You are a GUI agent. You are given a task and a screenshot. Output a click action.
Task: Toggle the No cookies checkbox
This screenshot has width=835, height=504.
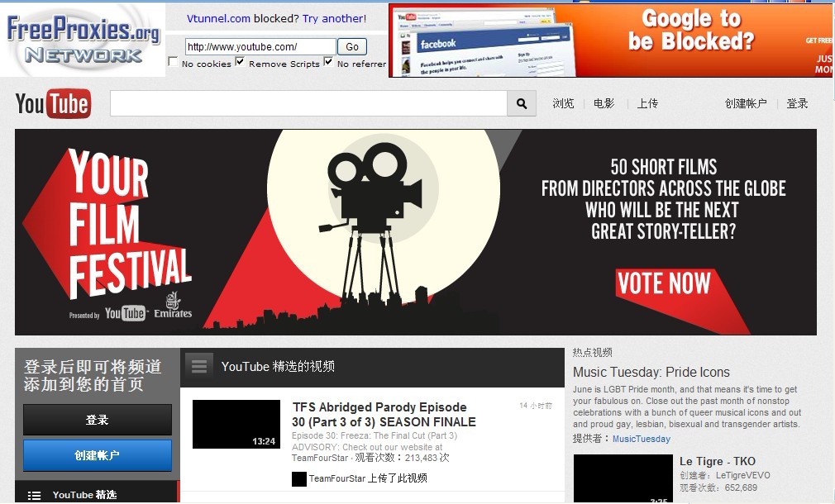173,62
